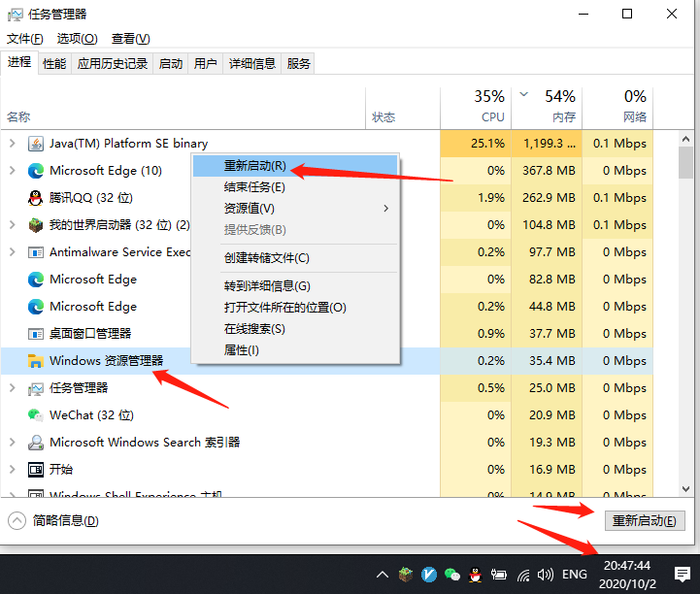Click the 任务管理器 process row icon
Image resolution: width=700 pixels, height=594 pixels.
(x=36, y=388)
